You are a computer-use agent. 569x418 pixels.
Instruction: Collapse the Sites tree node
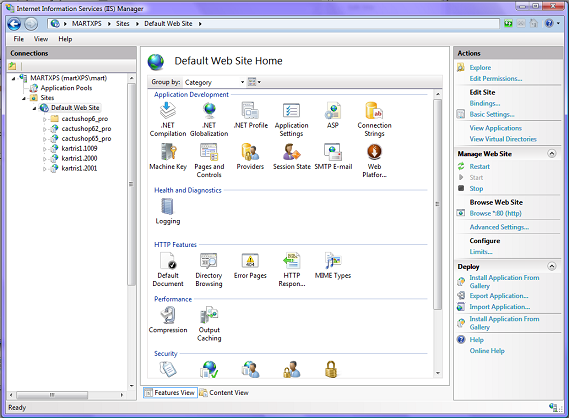[24, 98]
